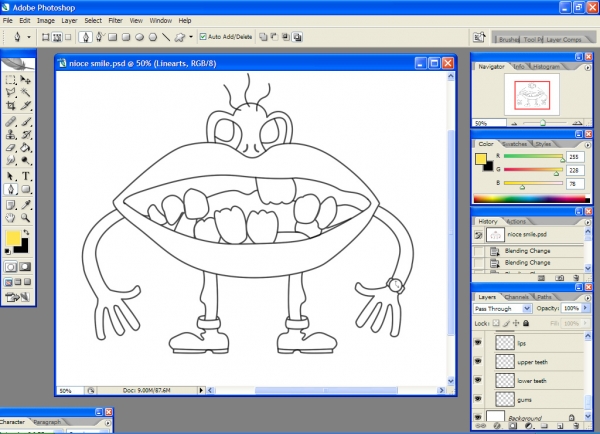Open the Opacity slider arrow
Image resolution: width=600 pixels, height=434 pixels.
pyautogui.click(x=585, y=308)
